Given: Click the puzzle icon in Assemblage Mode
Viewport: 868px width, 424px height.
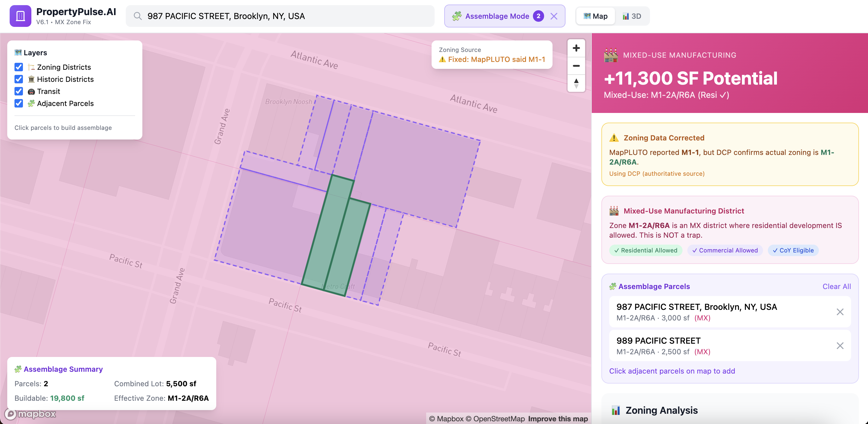Looking at the screenshot, I should point(458,16).
